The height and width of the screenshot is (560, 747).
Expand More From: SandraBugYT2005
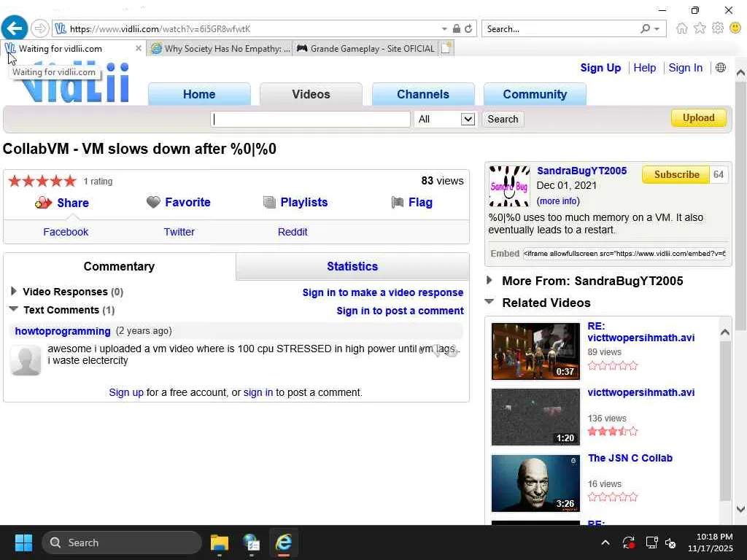(x=489, y=281)
